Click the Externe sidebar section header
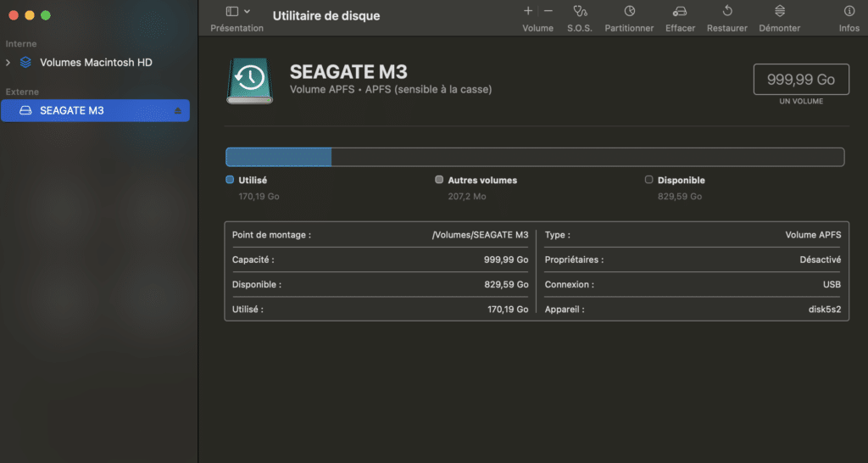The height and width of the screenshot is (463, 868). pyautogui.click(x=22, y=92)
